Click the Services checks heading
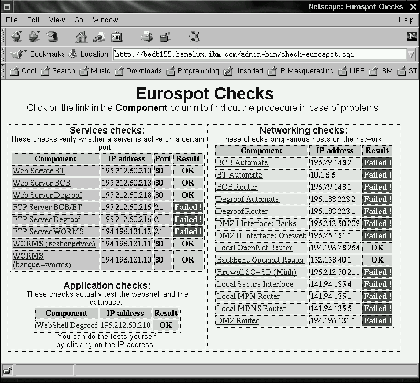The height and width of the screenshot is (383, 420). coord(107,130)
